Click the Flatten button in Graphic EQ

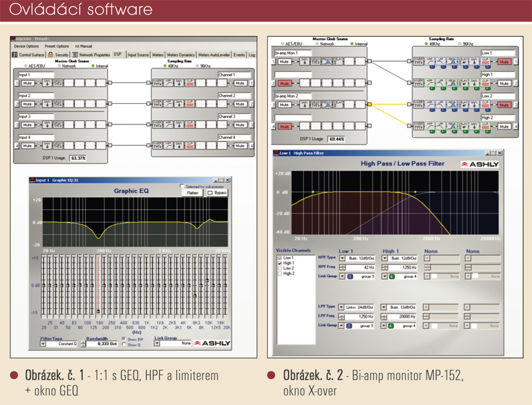pos(192,193)
